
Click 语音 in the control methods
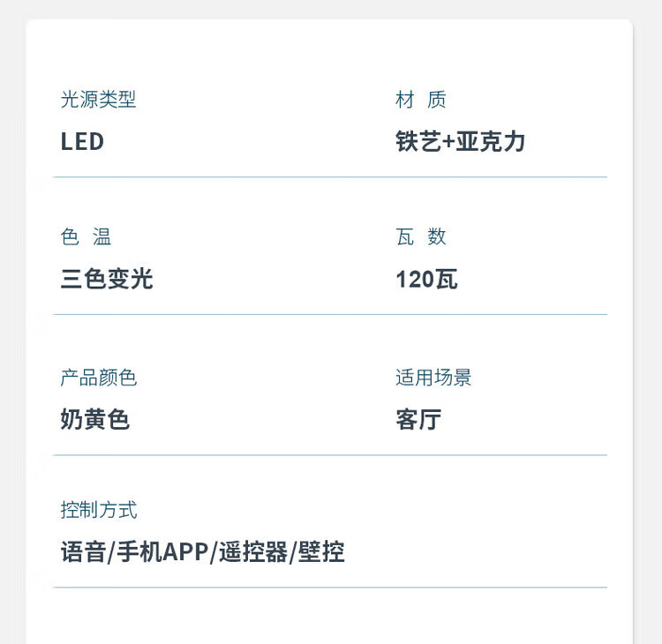tap(82, 552)
